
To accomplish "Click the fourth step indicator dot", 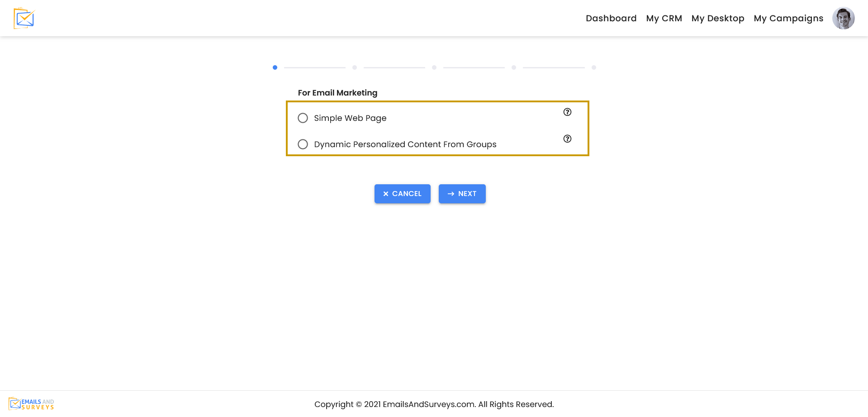I will pos(514,67).
